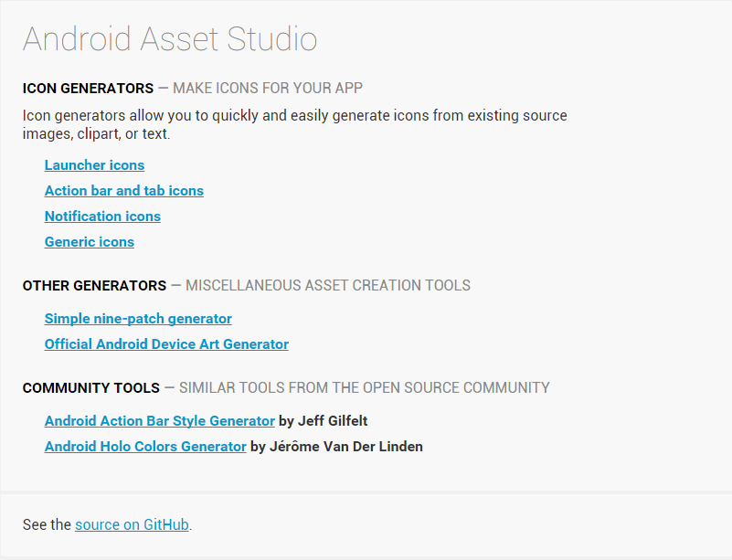Click the Android Asset Studio page title
The image size is (732, 560).
(170, 38)
